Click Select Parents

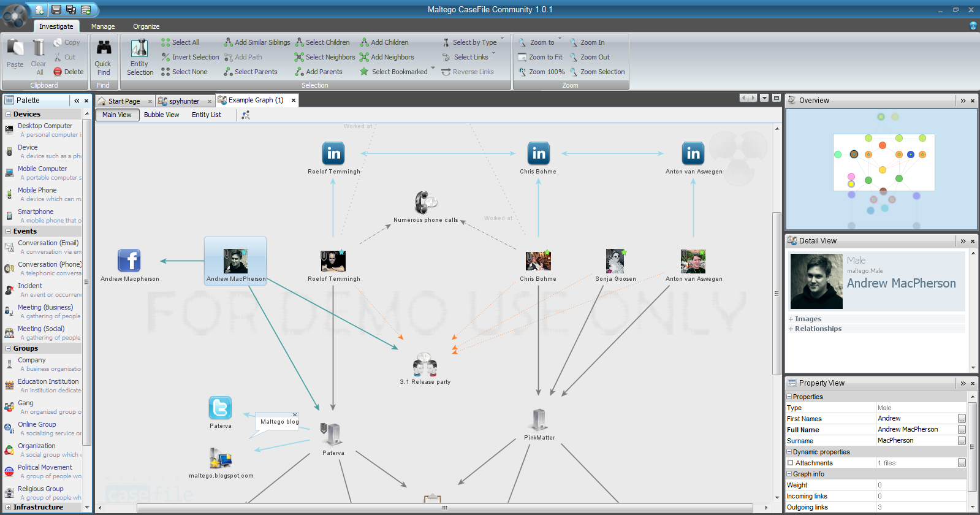pos(251,72)
